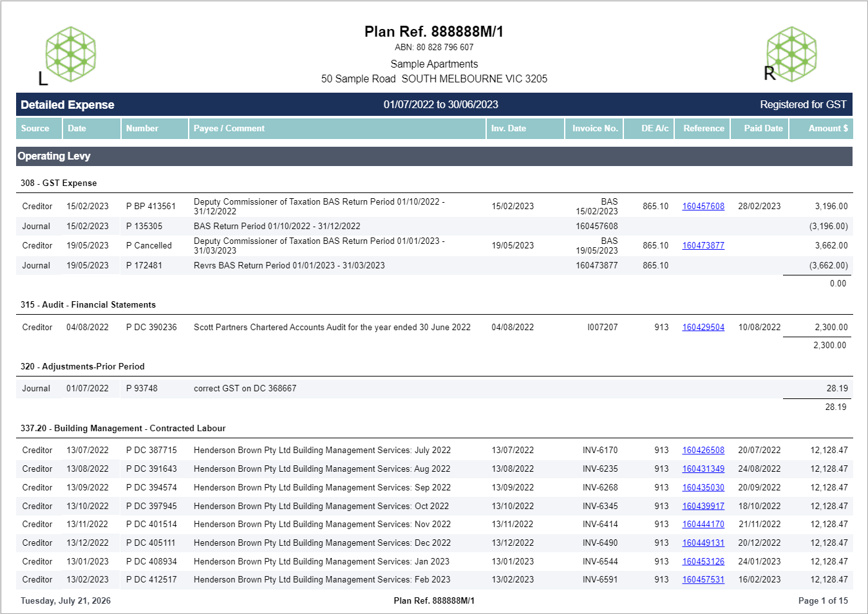Image resolution: width=868 pixels, height=614 pixels.
Task: Open reference link 160431349
Action: pos(703,469)
